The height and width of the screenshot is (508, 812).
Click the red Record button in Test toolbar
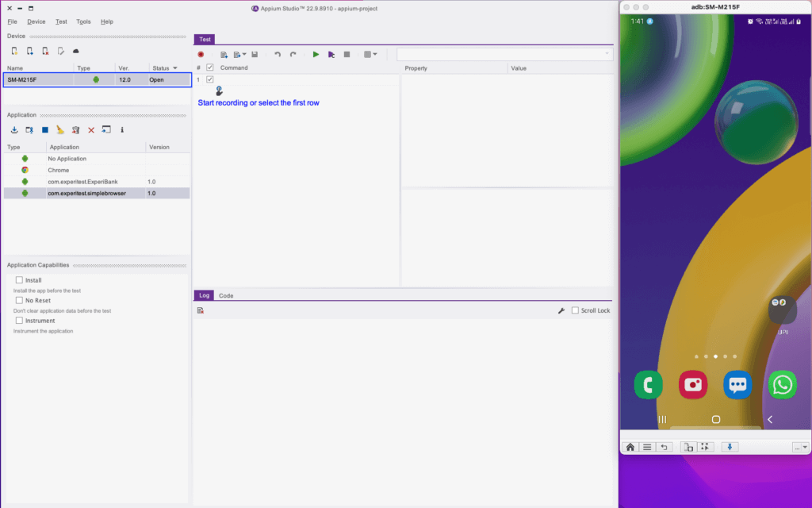click(201, 55)
